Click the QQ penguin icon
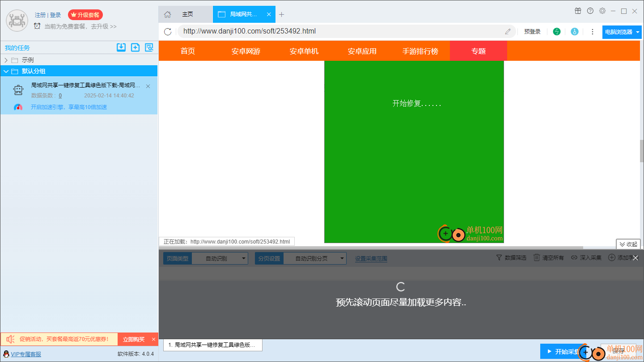 (6, 354)
